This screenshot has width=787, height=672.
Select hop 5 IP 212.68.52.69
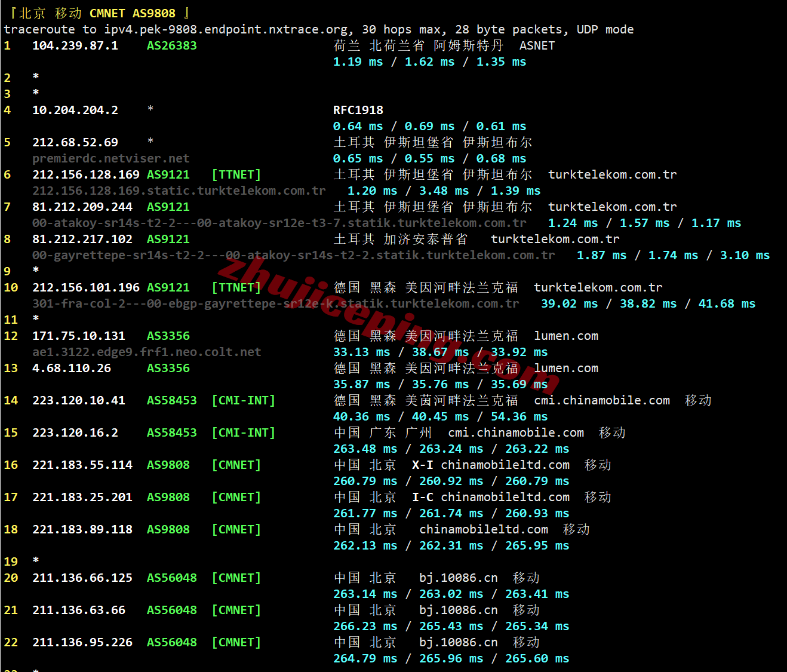[x=75, y=142]
